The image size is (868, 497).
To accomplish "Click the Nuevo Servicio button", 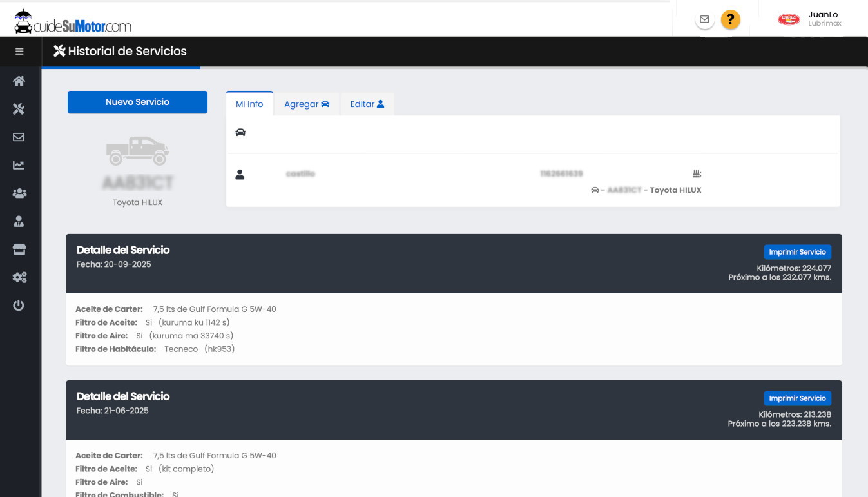I will [137, 102].
